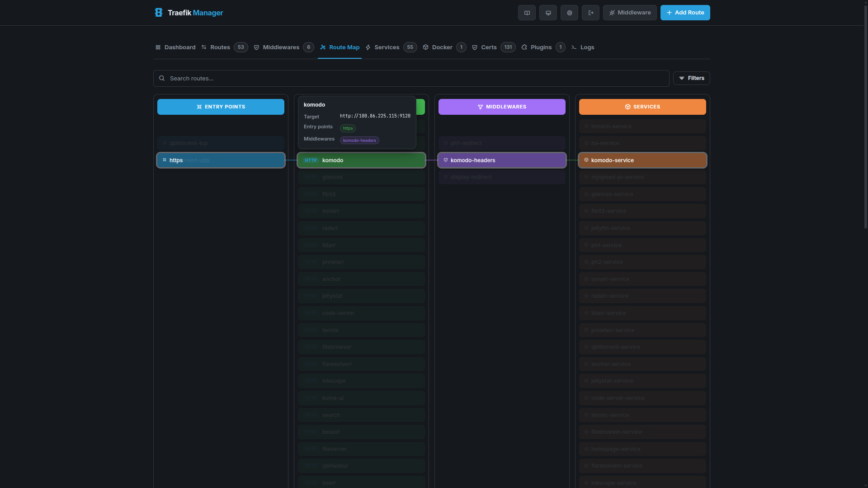
Task: Click the search magnifier icon
Action: (x=162, y=78)
